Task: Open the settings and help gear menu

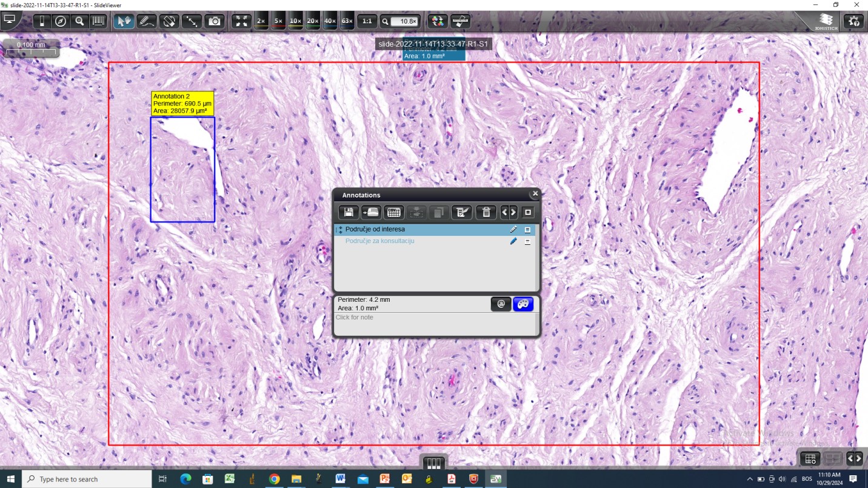Action: tap(853, 21)
